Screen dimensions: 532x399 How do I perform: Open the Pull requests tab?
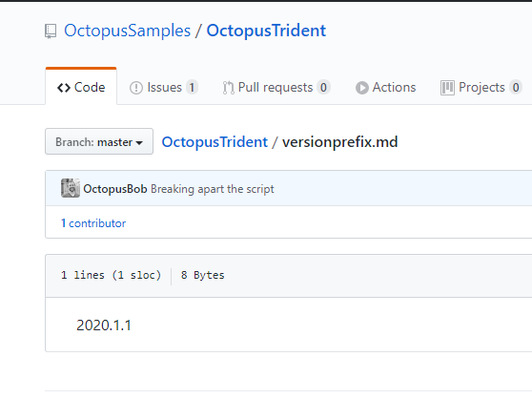[276, 88]
